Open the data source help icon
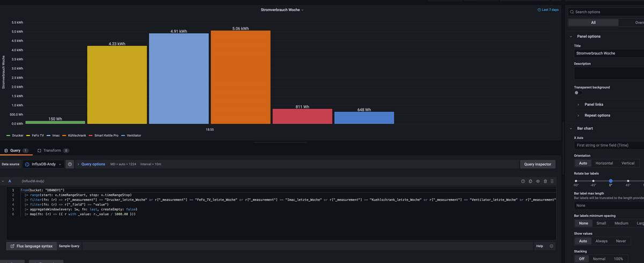Image resolution: width=644 pixels, height=263 pixels. [x=70, y=164]
